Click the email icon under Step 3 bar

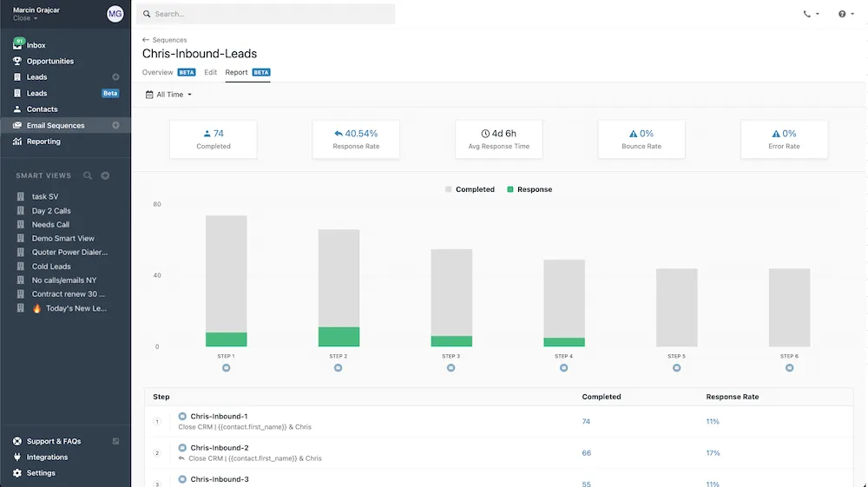[451, 368]
